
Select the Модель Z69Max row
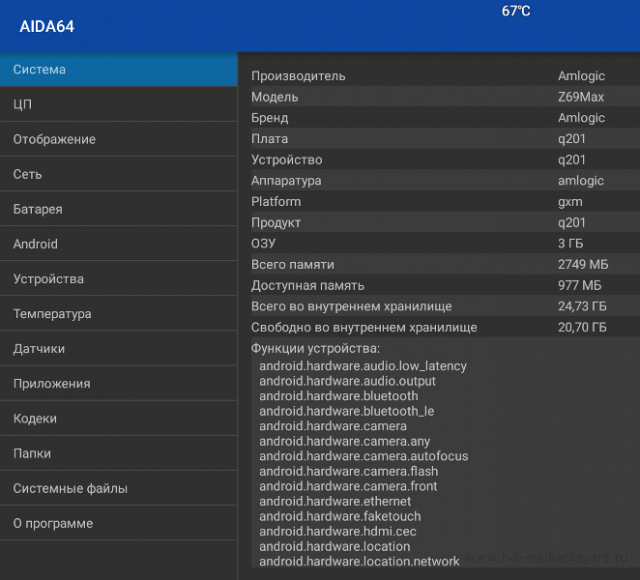(445, 97)
